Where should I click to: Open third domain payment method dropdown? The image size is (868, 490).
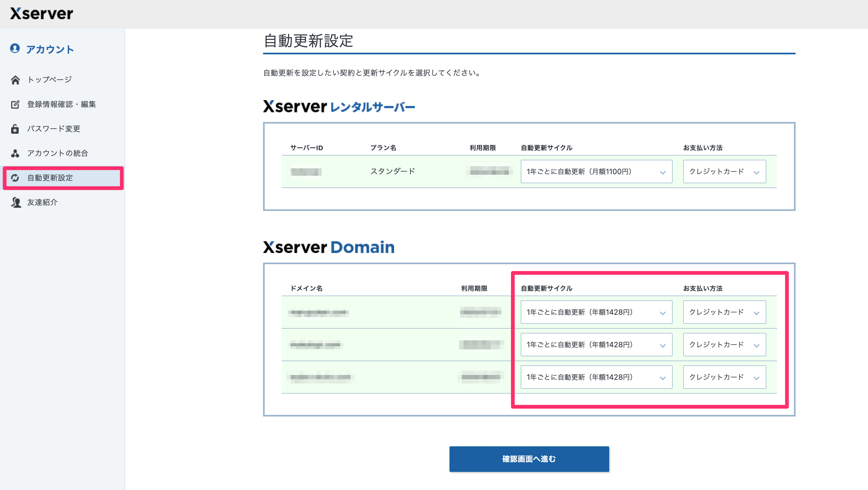724,377
